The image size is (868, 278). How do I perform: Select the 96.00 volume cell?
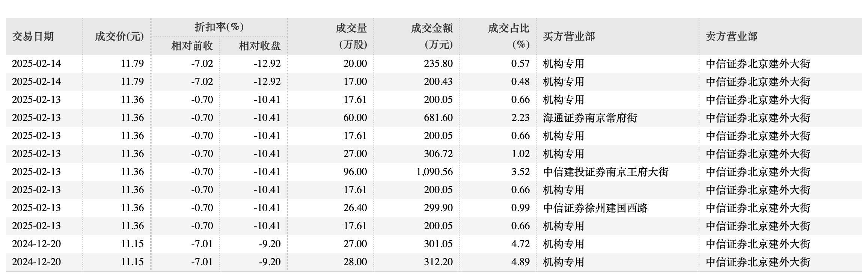[x=355, y=172]
